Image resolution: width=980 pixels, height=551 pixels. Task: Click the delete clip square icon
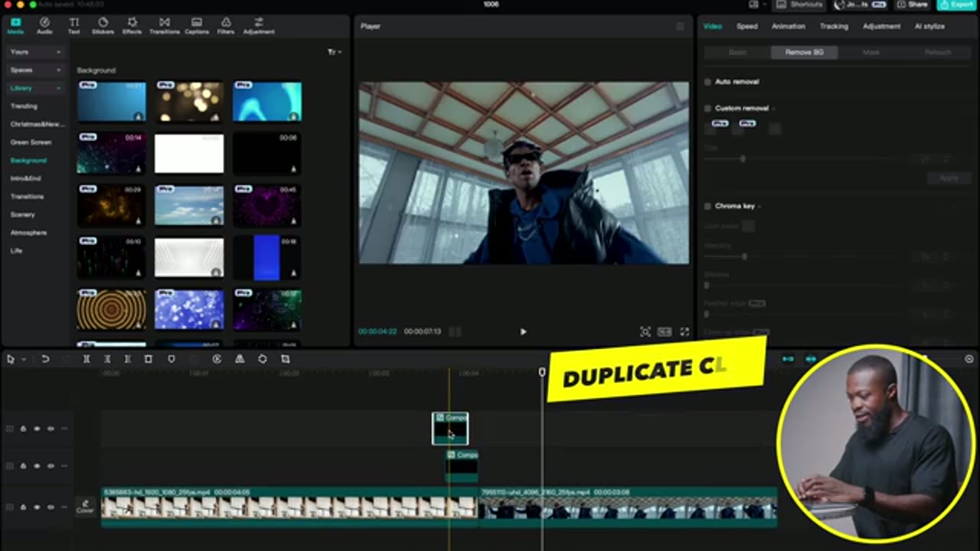[149, 359]
